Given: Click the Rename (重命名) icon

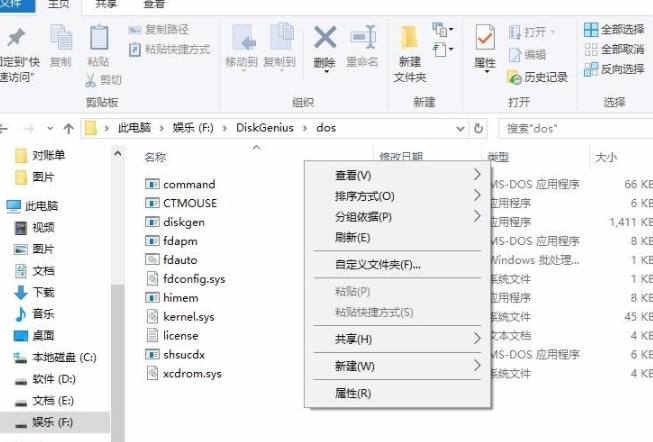Looking at the screenshot, I should pyautogui.click(x=363, y=37).
